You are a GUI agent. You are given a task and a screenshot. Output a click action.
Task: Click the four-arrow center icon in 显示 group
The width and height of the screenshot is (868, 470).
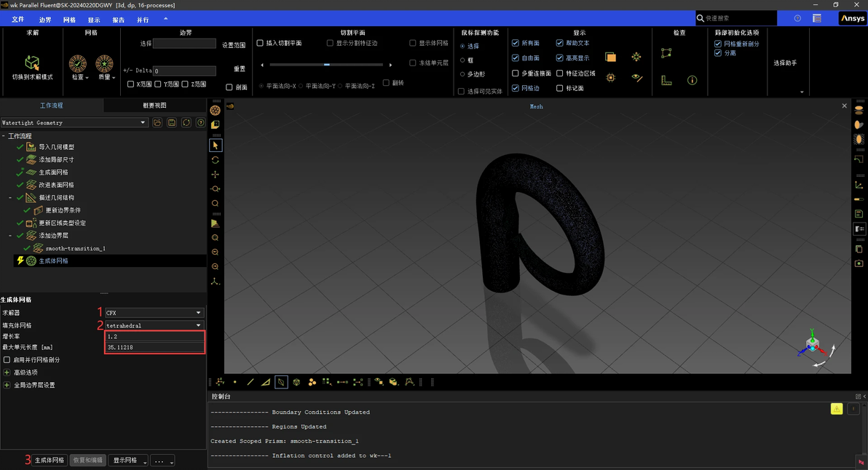(x=636, y=57)
